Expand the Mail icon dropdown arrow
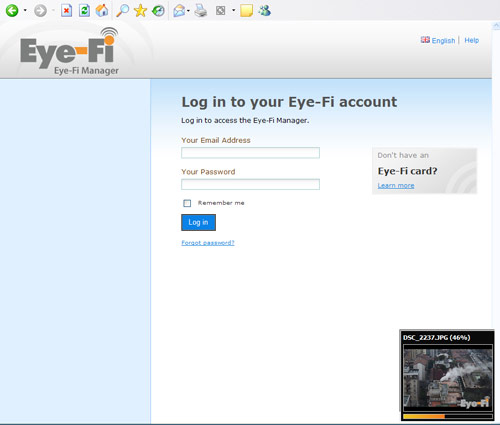Screen dimensions: 500x425 coord(188,11)
